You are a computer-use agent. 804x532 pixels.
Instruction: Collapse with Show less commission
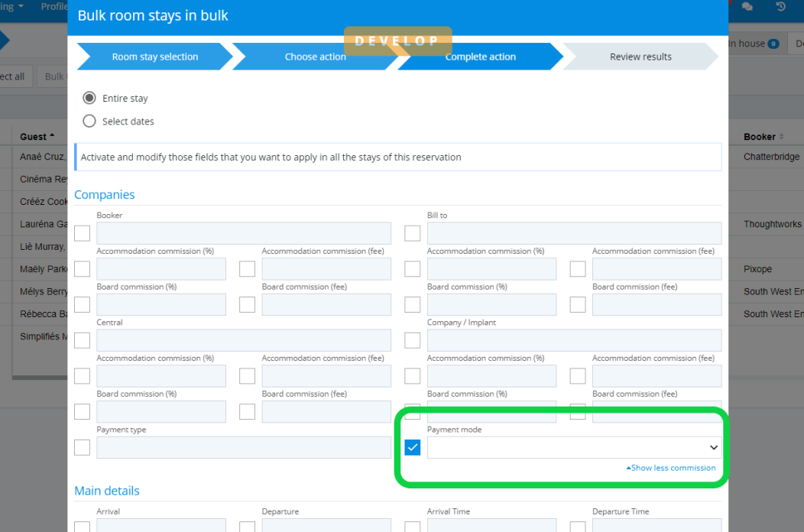[x=671, y=468]
